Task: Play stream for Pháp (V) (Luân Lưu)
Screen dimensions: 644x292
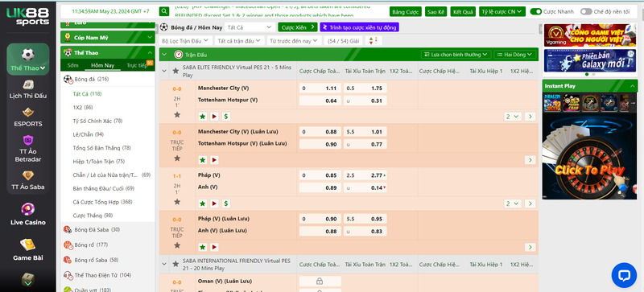Action: click(x=214, y=247)
